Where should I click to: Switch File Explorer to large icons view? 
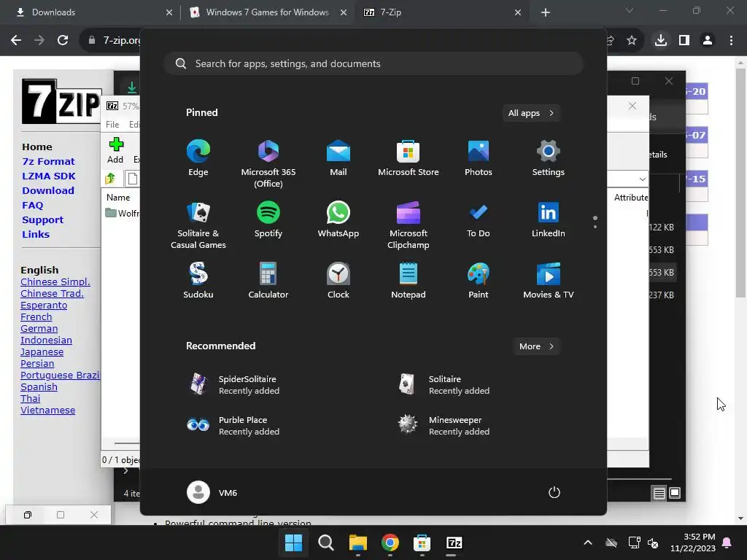675,494
